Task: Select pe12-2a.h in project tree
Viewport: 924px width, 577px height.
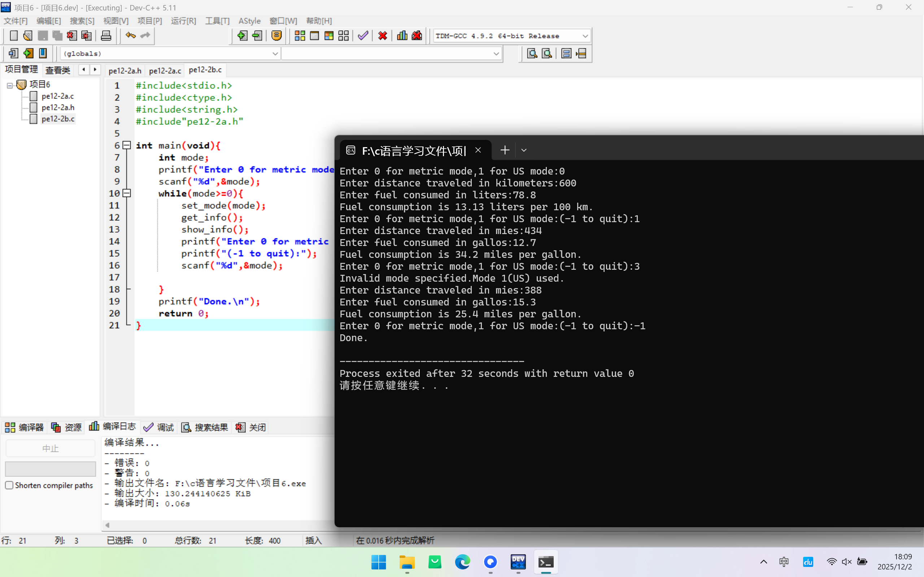Action: (58, 107)
